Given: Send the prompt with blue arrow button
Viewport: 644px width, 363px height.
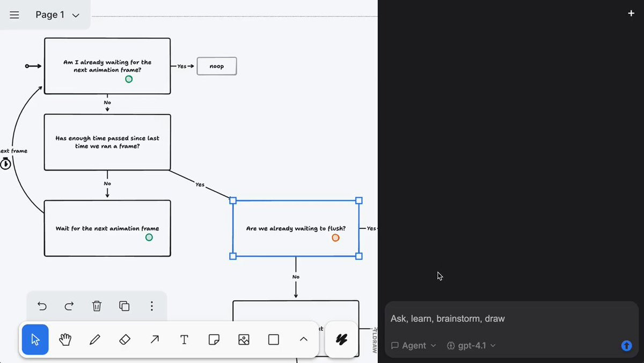Looking at the screenshot, I should pyautogui.click(x=626, y=346).
